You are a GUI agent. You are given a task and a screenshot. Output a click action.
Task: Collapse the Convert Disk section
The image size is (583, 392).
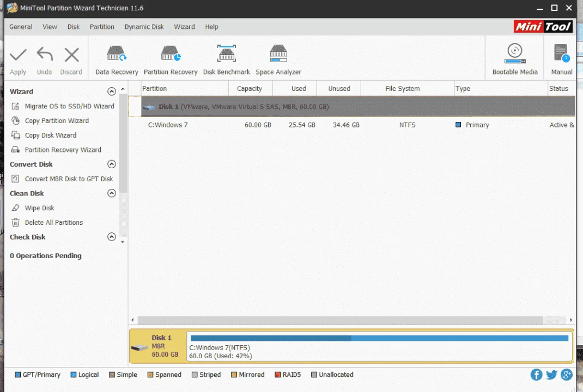tap(112, 164)
